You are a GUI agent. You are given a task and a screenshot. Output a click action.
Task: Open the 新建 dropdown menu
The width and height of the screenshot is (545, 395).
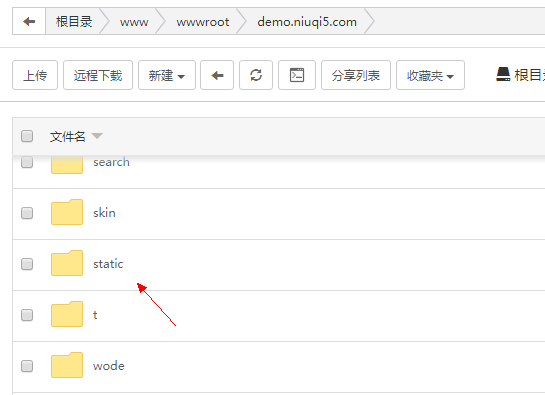coord(167,75)
